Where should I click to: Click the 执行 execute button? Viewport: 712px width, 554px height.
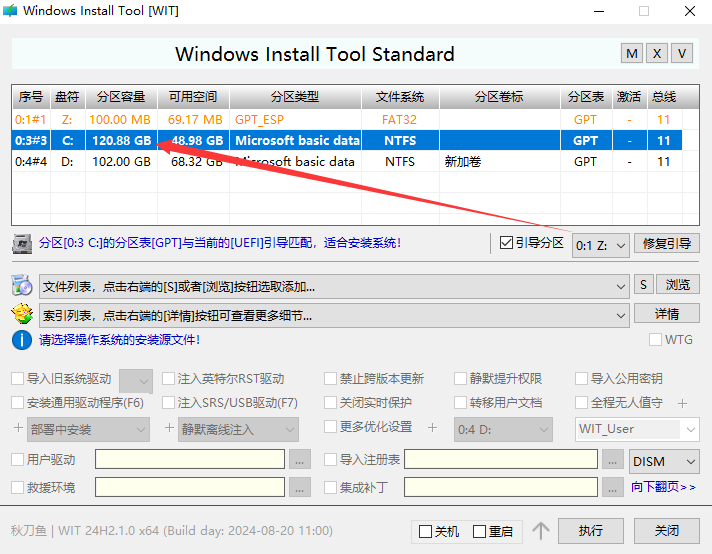point(590,530)
